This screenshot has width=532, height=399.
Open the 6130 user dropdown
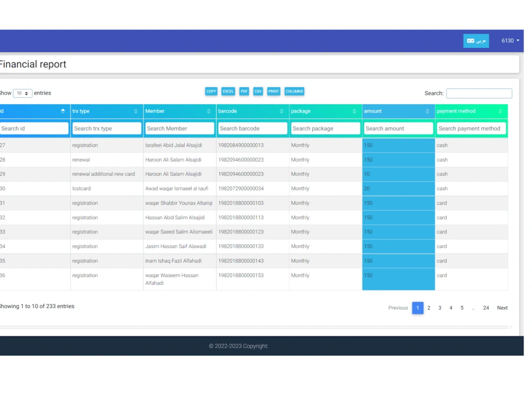(x=510, y=41)
